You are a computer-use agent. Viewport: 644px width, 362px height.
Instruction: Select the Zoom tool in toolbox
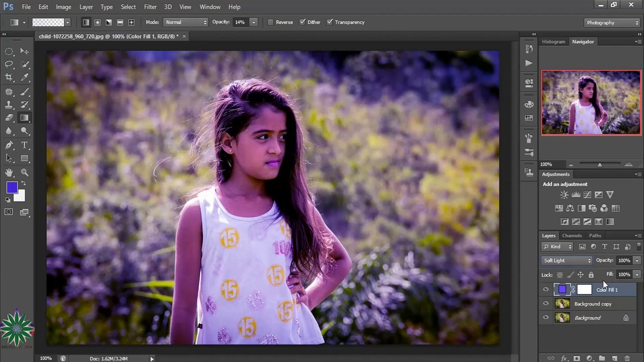[24, 172]
